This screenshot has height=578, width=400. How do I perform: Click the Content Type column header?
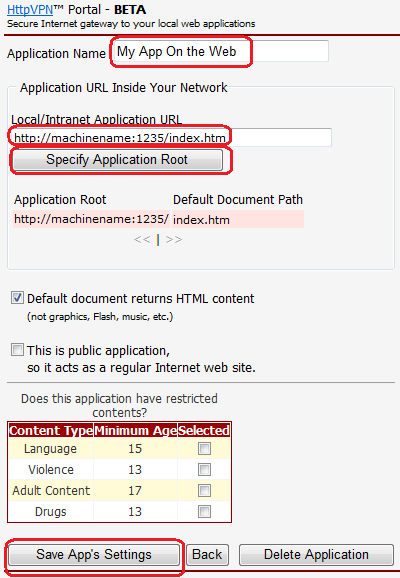51,430
